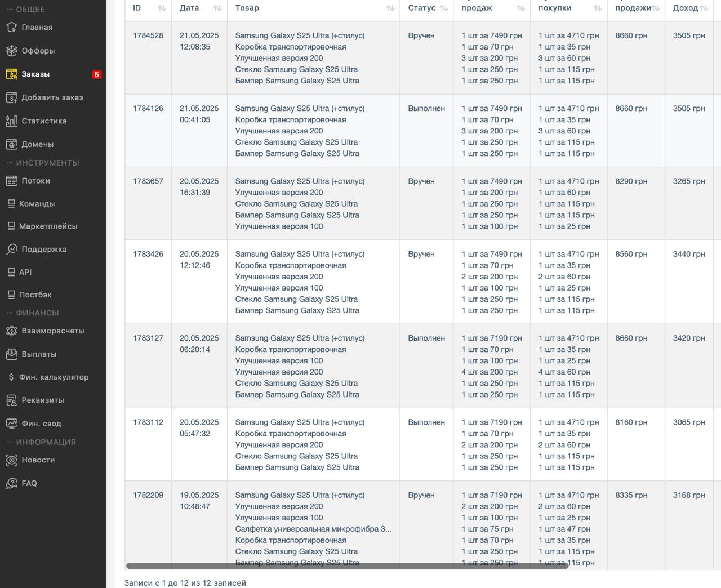Click the Фин. калькулятор dollar icon
This screenshot has width=721, height=588.
click(x=11, y=377)
